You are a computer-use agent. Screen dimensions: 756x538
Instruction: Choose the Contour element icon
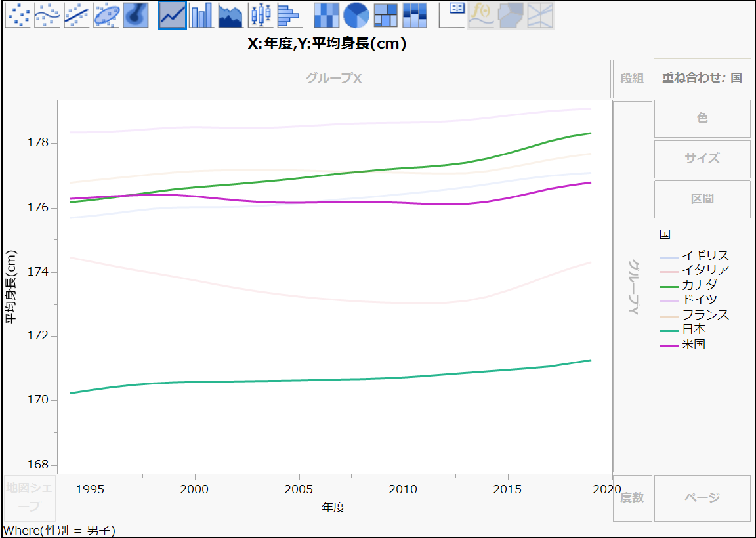[136, 14]
